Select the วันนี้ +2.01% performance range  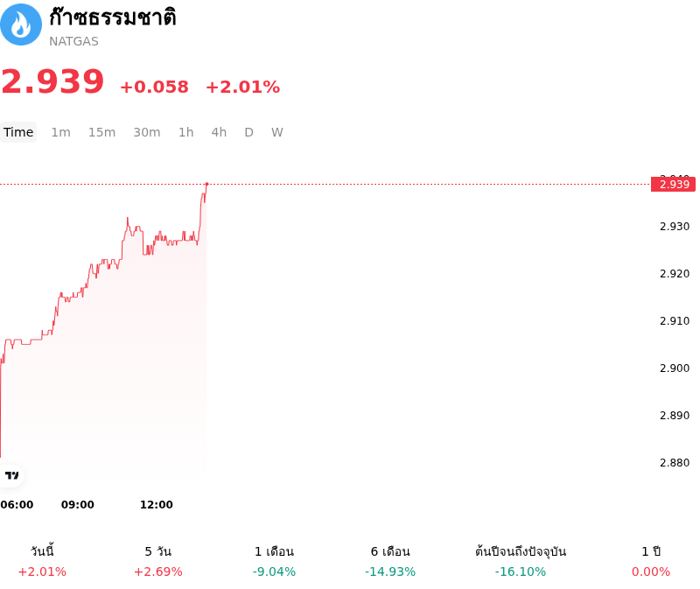pos(42,561)
